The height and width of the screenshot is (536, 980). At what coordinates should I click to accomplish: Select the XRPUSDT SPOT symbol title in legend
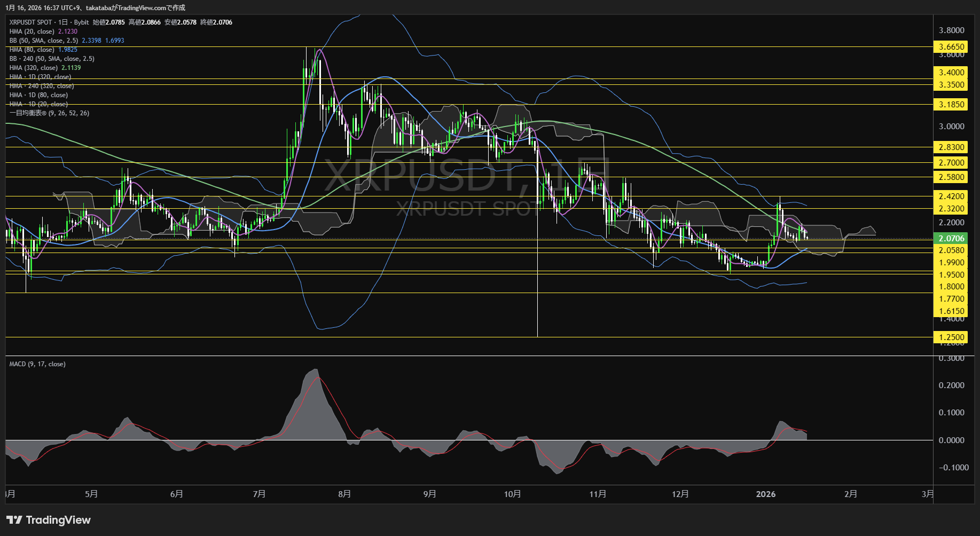tap(30, 22)
